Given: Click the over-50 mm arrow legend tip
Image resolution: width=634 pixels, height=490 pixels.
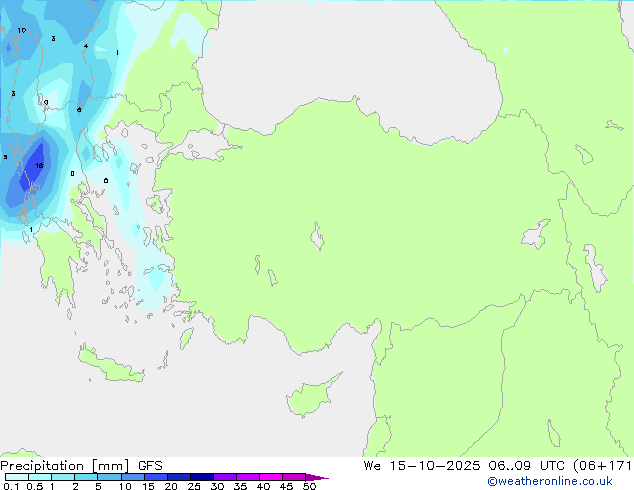Looking at the screenshot, I should point(317,477).
